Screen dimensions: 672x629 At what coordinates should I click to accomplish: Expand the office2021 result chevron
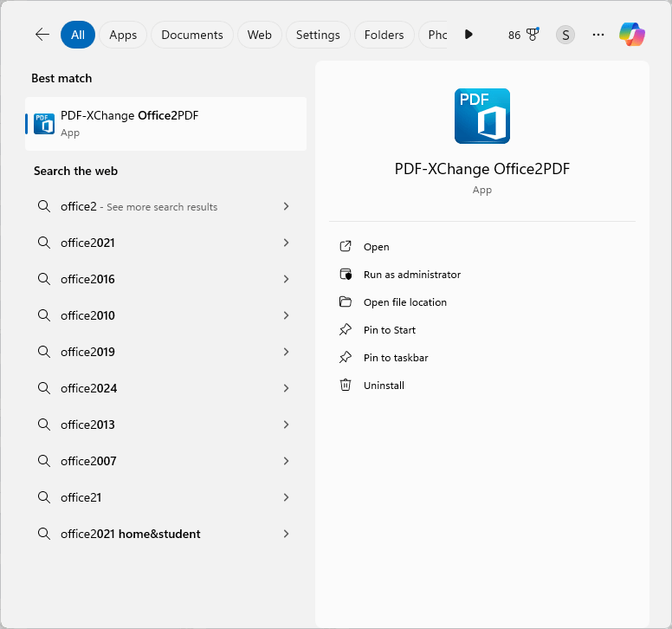click(287, 243)
